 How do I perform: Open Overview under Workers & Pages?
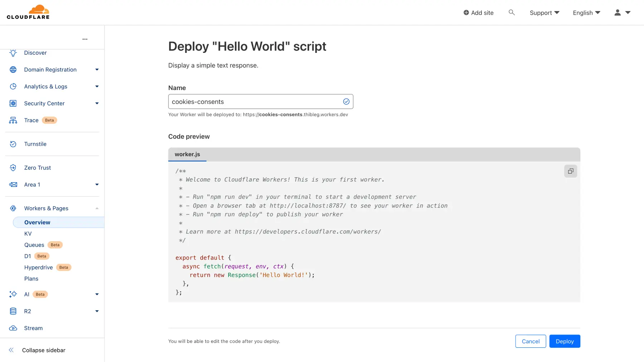tap(59, 222)
